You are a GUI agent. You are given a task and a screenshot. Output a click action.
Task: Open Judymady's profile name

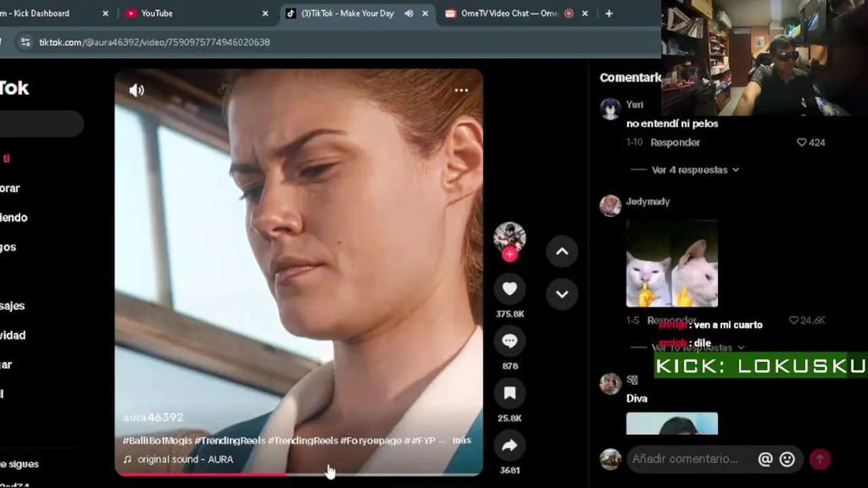648,201
